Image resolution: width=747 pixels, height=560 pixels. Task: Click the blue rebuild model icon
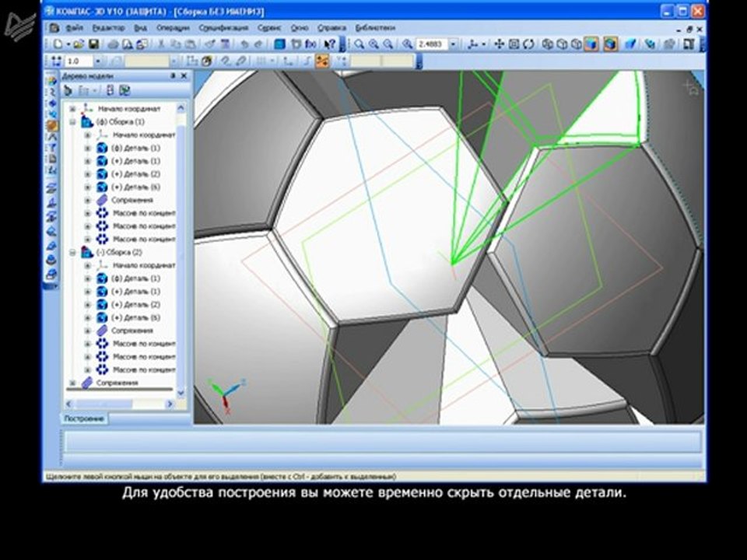point(279,44)
